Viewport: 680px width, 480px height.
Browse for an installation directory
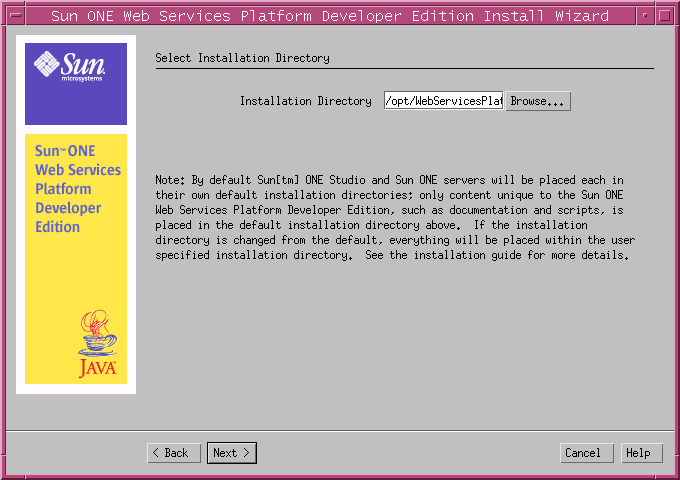538,101
